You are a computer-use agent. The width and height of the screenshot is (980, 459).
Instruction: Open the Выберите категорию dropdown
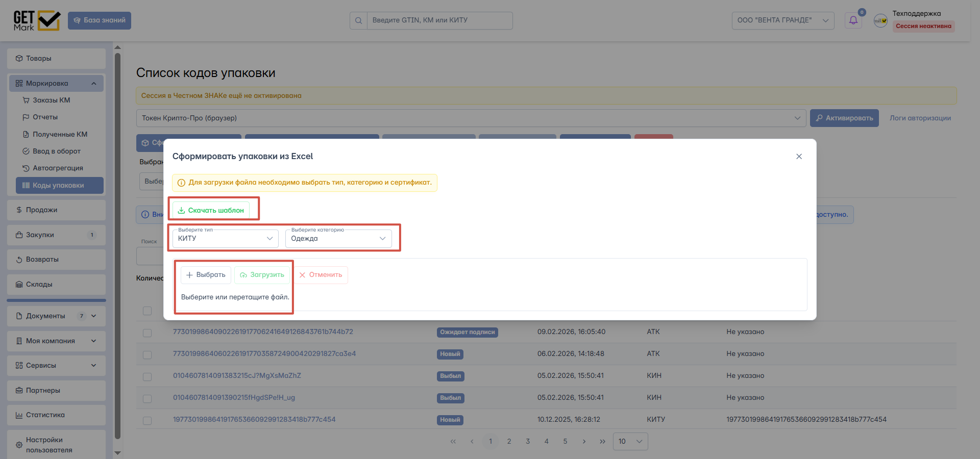(x=338, y=238)
